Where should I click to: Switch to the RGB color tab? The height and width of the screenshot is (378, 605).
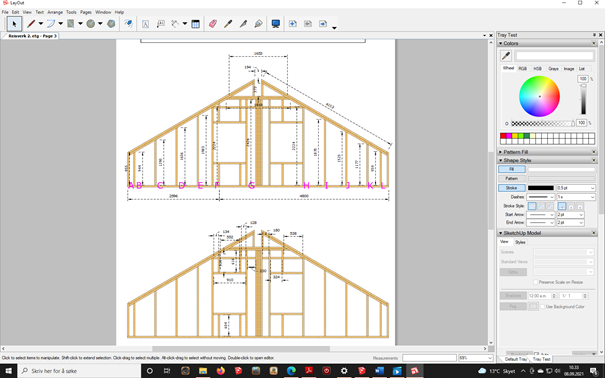point(522,69)
